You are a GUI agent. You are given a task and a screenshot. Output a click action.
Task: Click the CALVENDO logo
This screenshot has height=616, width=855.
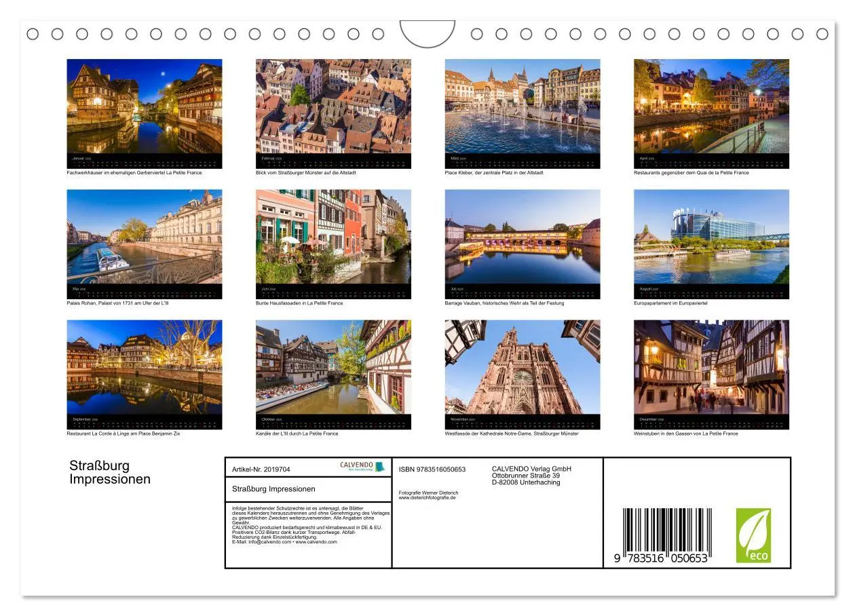tap(362, 467)
